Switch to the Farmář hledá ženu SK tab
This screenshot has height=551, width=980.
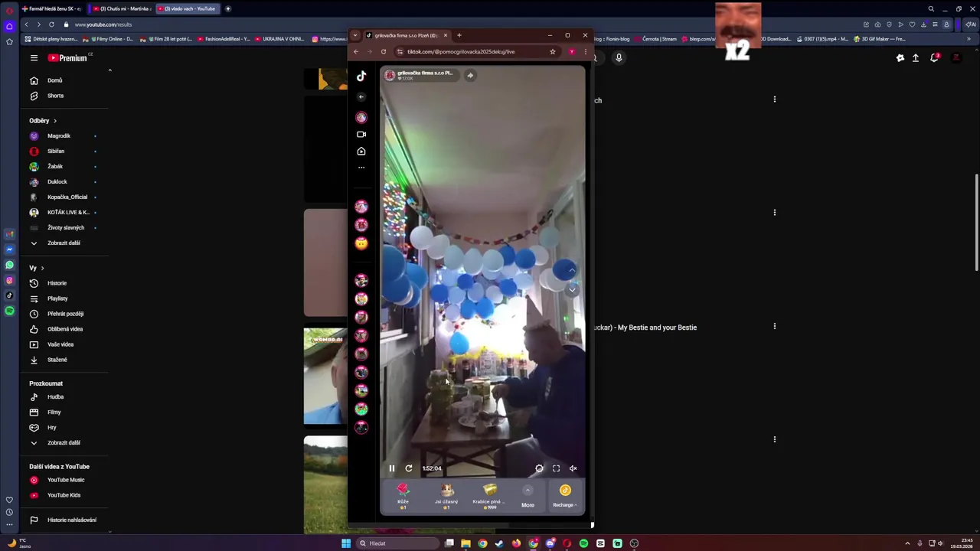[51, 8]
